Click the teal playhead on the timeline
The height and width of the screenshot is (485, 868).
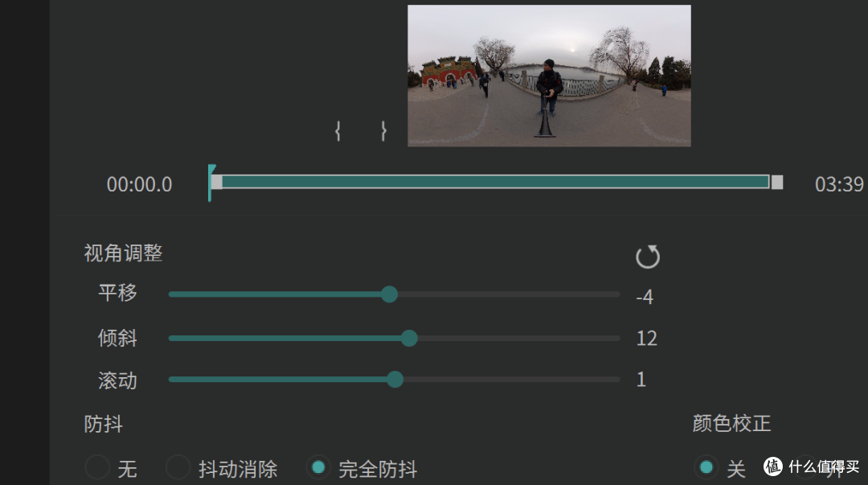(211, 183)
